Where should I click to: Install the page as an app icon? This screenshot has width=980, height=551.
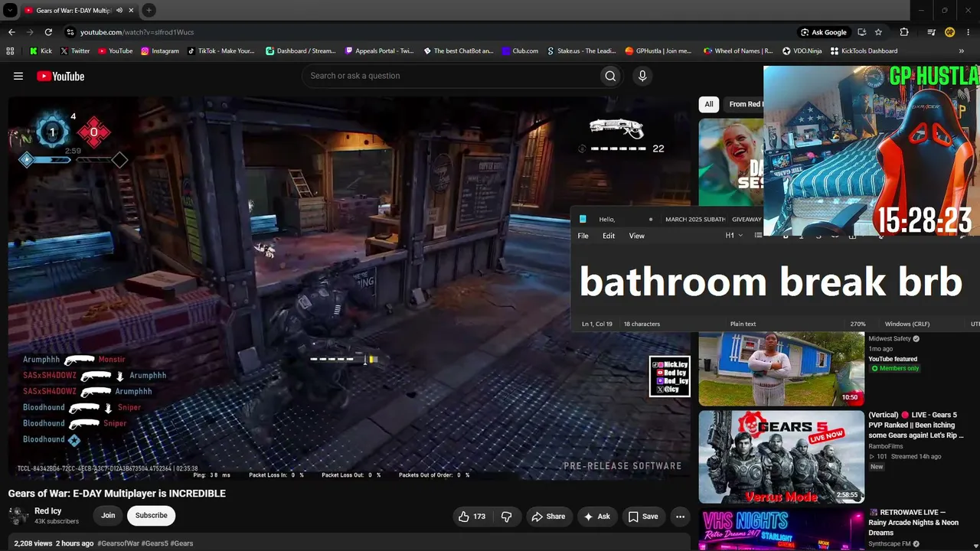coord(862,32)
